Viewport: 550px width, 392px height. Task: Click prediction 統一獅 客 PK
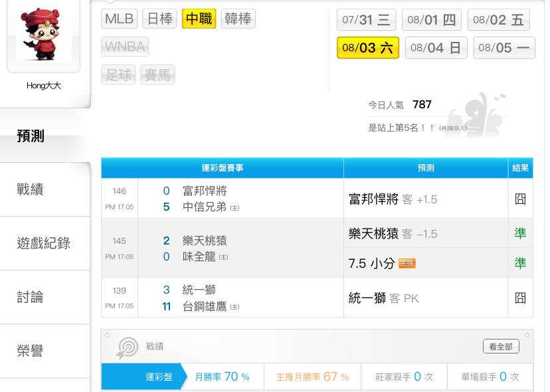pyautogui.click(x=383, y=298)
